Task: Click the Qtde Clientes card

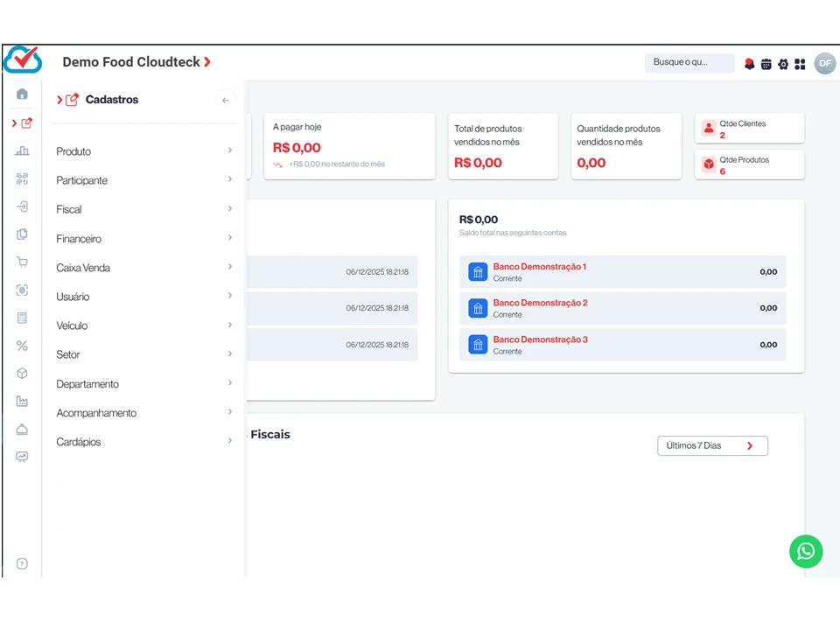Action: click(x=749, y=129)
